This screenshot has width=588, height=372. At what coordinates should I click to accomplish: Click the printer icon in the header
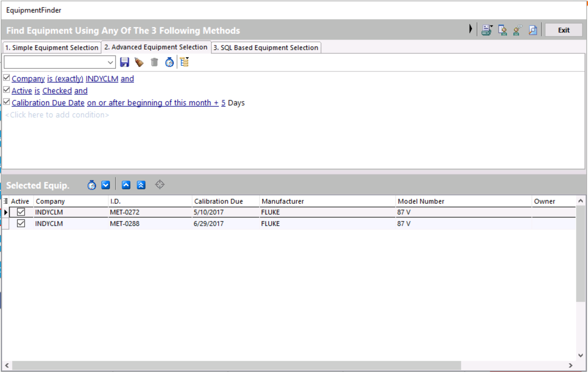click(487, 30)
